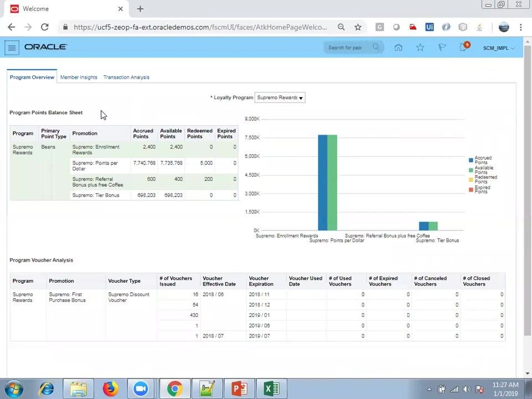Open Excel from taskbar
Viewport: 532px width, 399px height.
272,389
